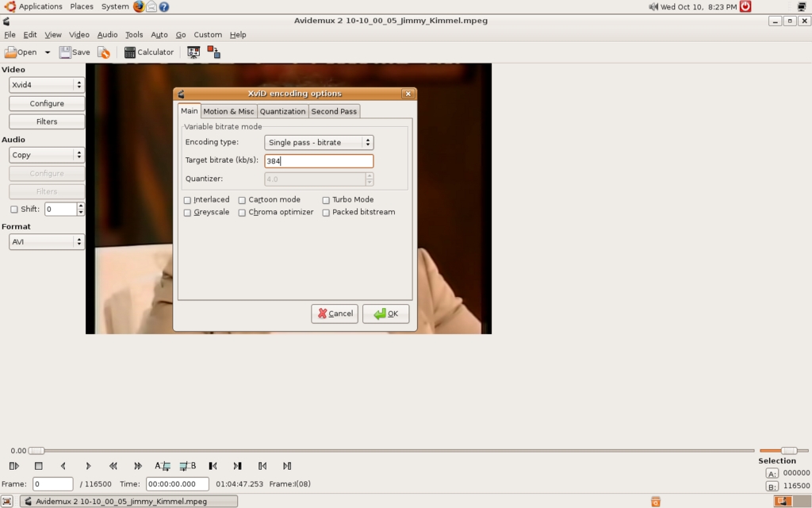
Task: Open the Encoding type dropdown
Action: [x=319, y=143]
